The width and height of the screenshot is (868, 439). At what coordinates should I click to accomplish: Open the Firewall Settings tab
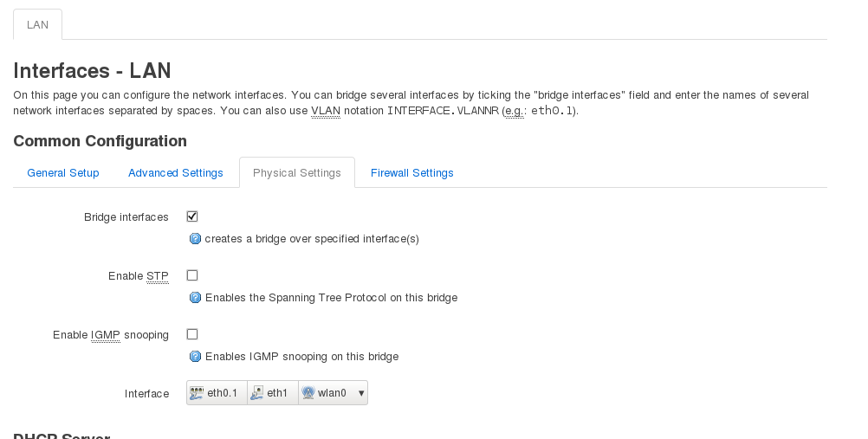click(x=412, y=173)
